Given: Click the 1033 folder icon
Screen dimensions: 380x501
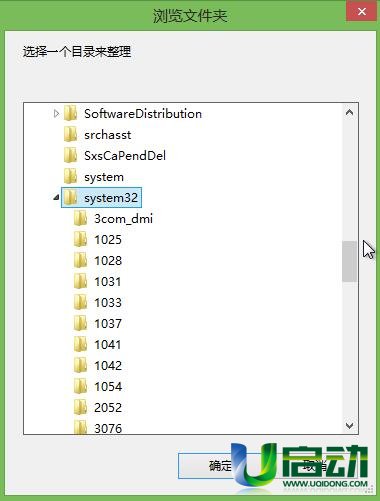Looking at the screenshot, I should (81, 302).
